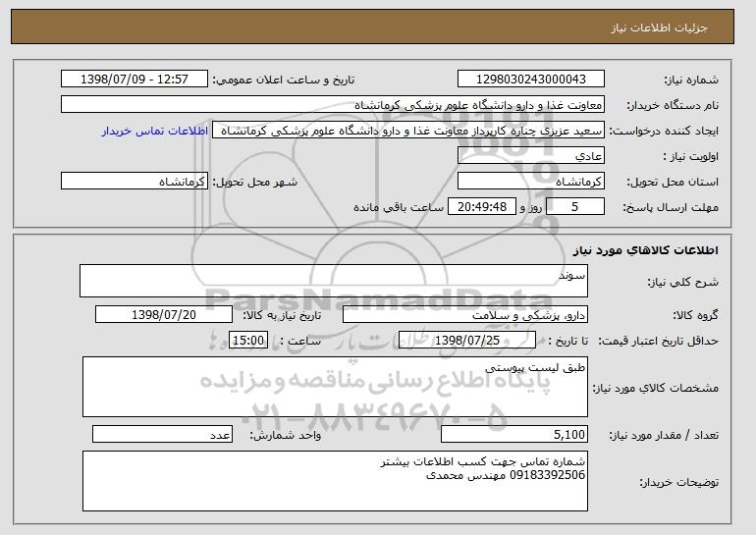Click the time field 15:00
Viewport: 756px width, 535px height.
click(x=248, y=341)
